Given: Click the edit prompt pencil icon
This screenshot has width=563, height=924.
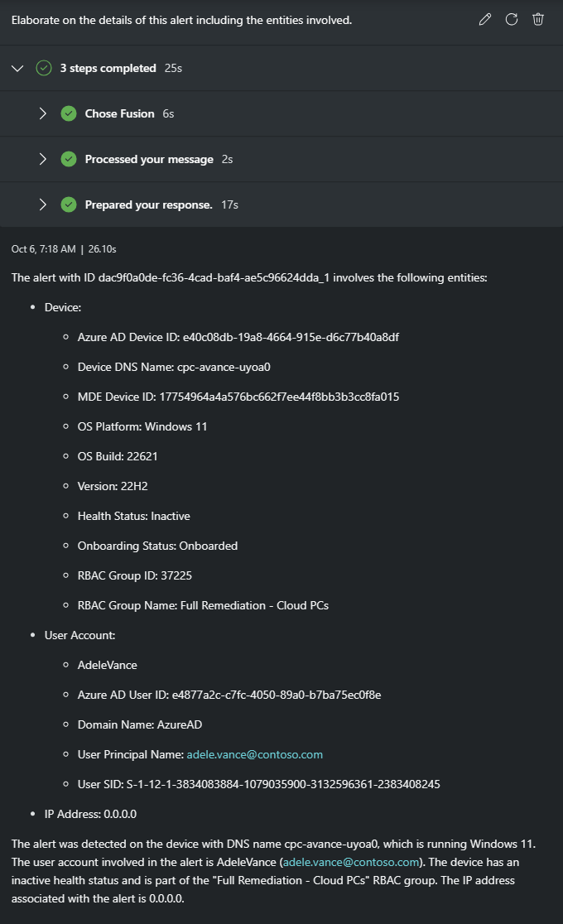Looking at the screenshot, I should pyautogui.click(x=485, y=20).
